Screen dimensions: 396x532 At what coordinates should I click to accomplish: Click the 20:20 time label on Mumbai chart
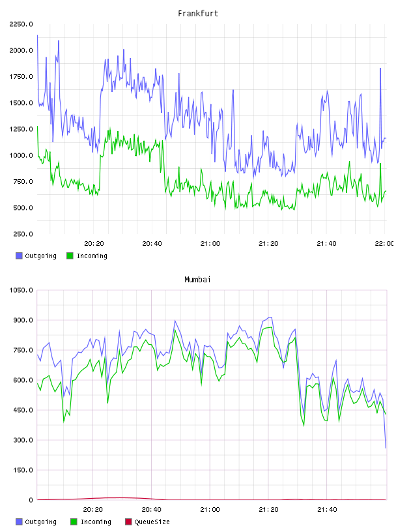coord(93,510)
